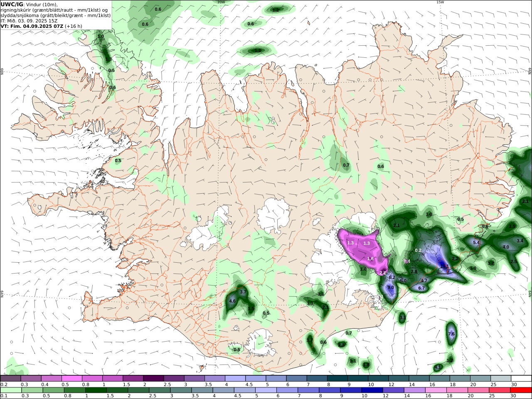This screenshot has height=399, width=532.
Task: Click the '20W' longitude label
Action: [221, 2]
